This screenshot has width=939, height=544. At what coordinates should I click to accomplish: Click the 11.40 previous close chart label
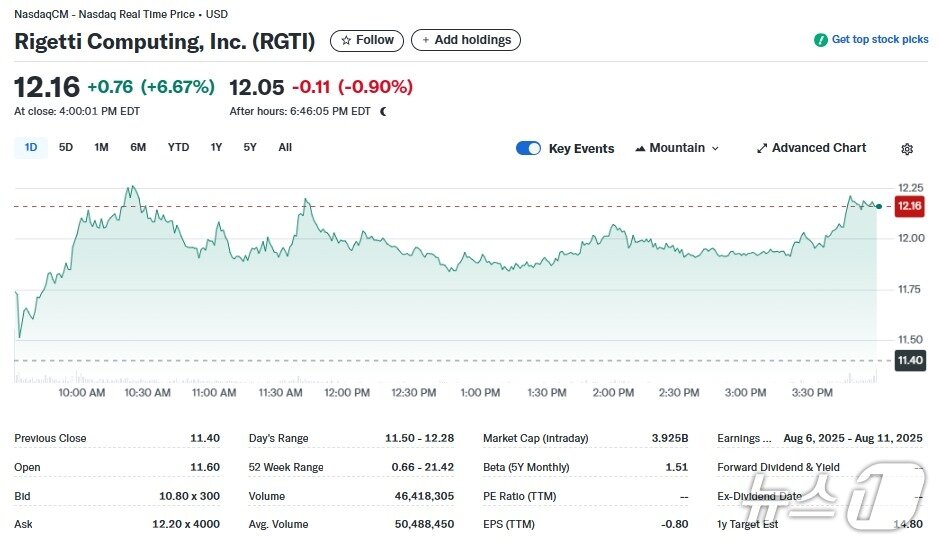910,360
